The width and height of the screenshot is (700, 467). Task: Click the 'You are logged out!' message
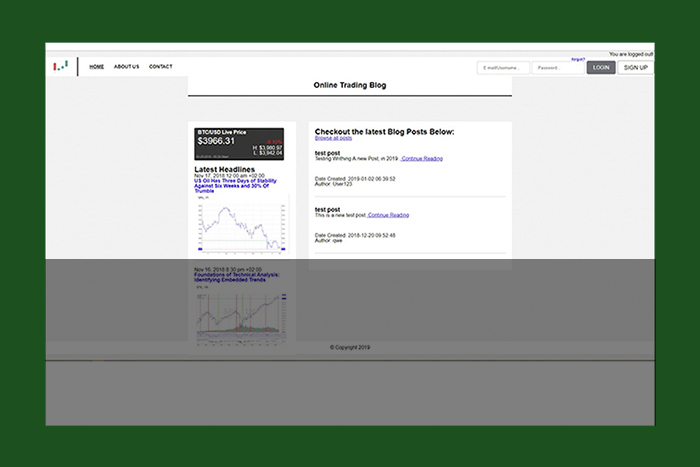(x=631, y=54)
